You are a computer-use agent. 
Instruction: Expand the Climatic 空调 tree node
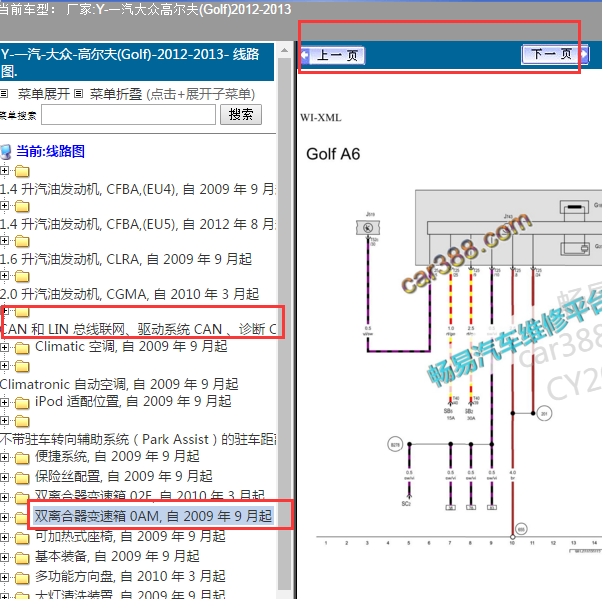click(x=4, y=347)
